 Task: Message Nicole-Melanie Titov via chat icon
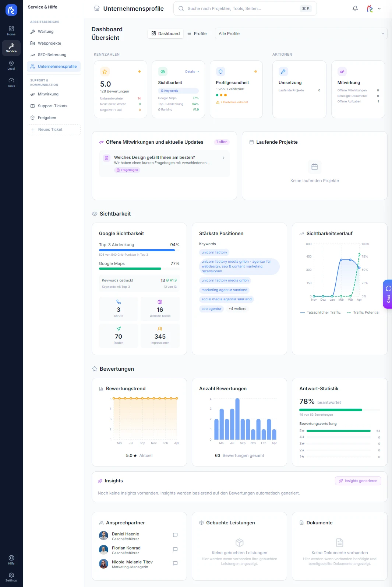(x=175, y=563)
